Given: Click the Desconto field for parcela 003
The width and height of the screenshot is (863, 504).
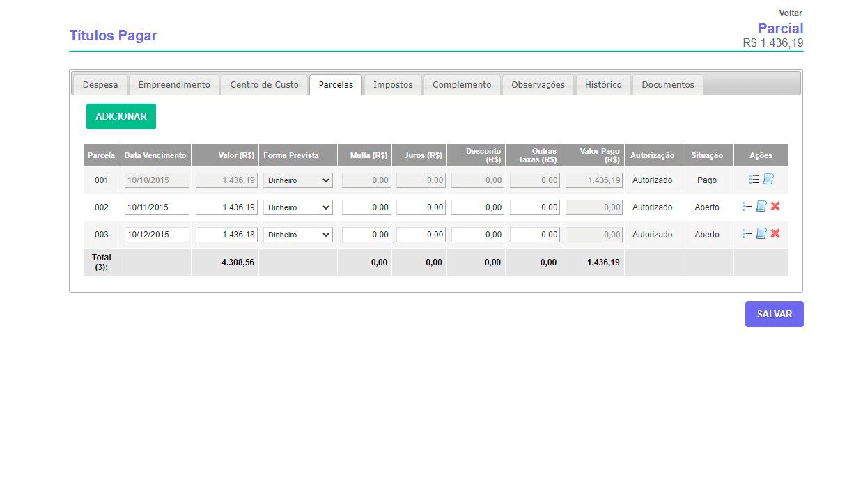Looking at the screenshot, I should [477, 235].
